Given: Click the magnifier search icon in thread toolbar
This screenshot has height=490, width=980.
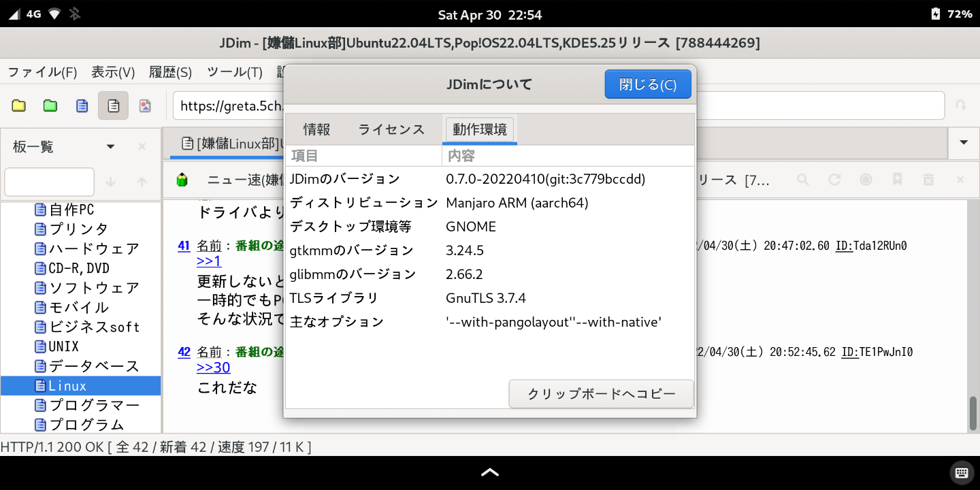Looking at the screenshot, I should (x=803, y=180).
